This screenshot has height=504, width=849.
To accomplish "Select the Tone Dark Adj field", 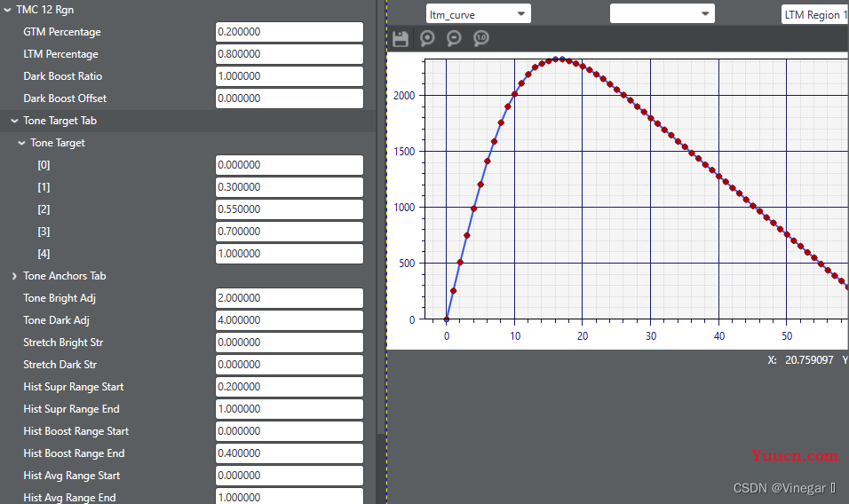I will click(289, 320).
